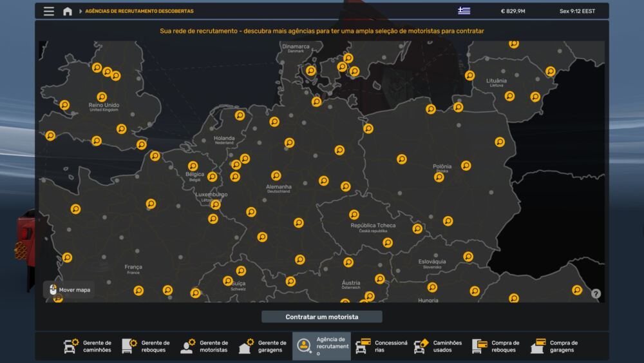Select the agency marker left of Lituânia

pyautogui.click(x=470, y=75)
